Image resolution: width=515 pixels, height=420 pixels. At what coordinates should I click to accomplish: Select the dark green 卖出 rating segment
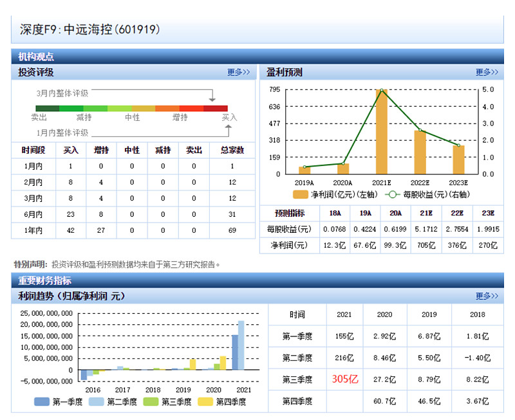(x=47, y=108)
